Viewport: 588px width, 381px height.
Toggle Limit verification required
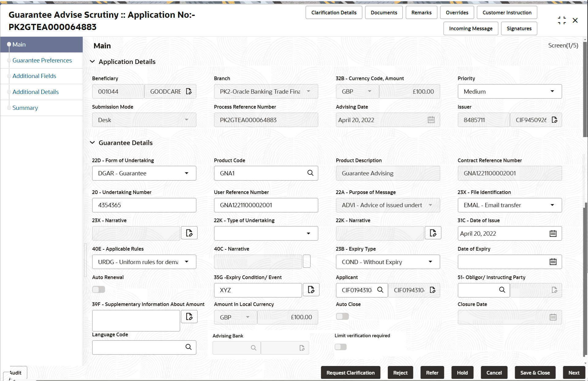coord(340,347)
